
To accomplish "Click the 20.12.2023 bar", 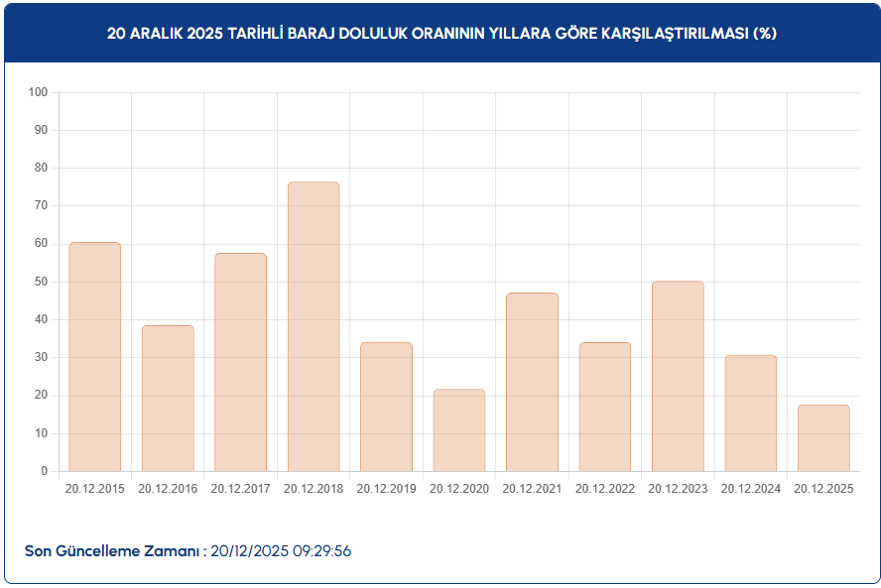I will point(678,377).
